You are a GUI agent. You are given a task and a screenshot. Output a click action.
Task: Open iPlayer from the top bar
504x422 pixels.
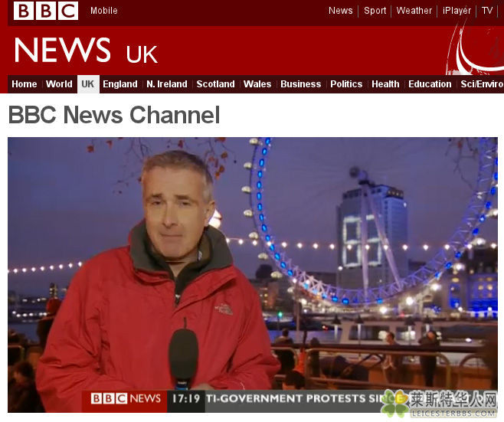[457, 11]
